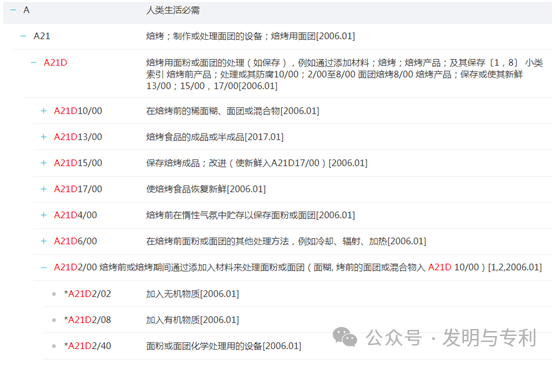This screenshot has width=558, height=366.
Task: Open code *A21D2/02
Action: click(x=88, y=294)
